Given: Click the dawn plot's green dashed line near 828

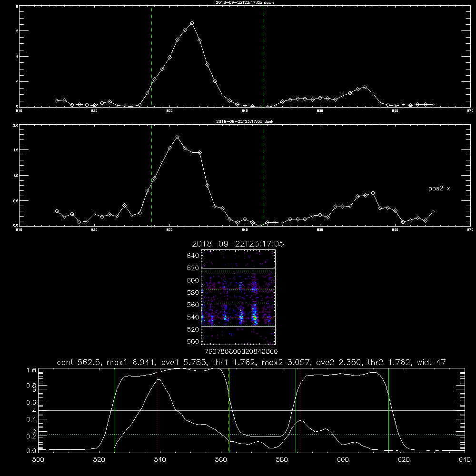Looking at the screenshot, I should click(151, 56).
